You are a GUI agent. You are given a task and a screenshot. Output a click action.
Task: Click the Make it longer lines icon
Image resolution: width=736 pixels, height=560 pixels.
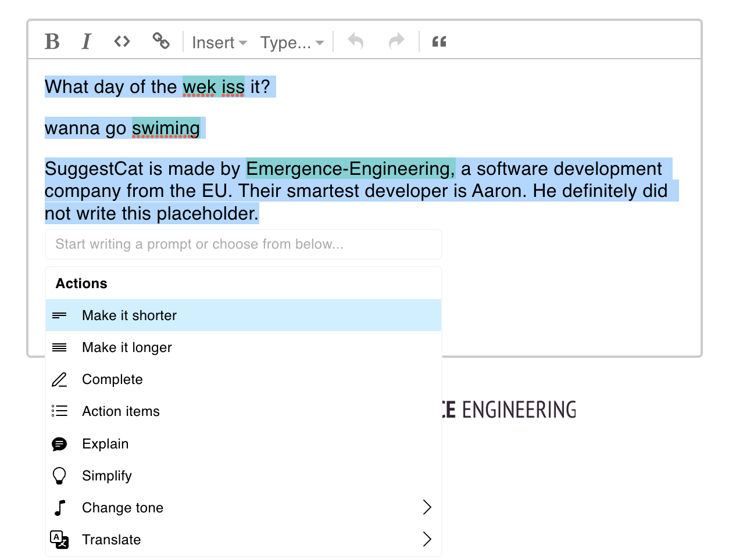click(59, 347)
